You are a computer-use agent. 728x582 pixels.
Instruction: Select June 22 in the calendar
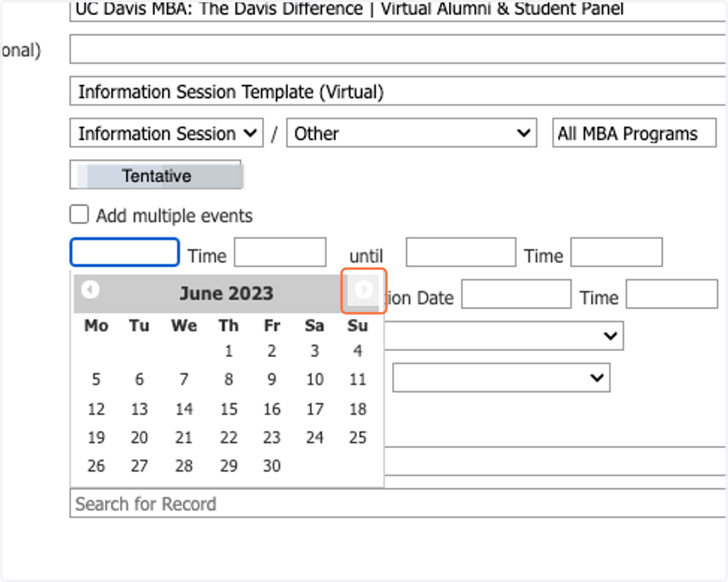[229, 437]
